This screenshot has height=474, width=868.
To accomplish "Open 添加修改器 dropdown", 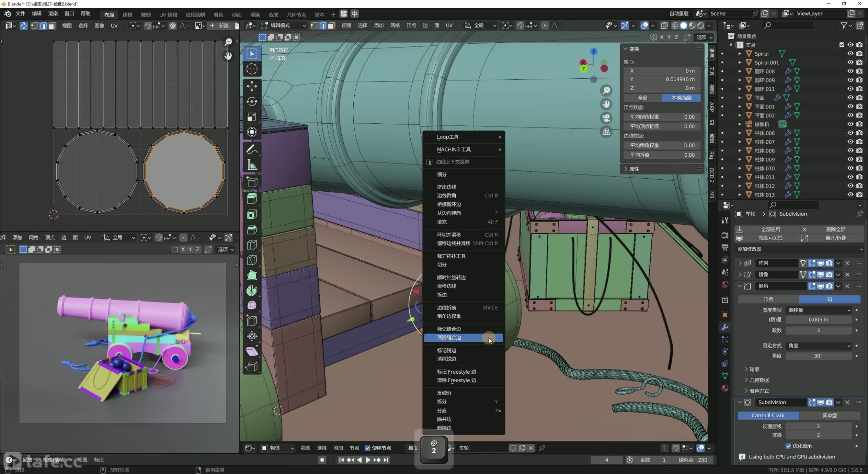I will click(799, 249).
